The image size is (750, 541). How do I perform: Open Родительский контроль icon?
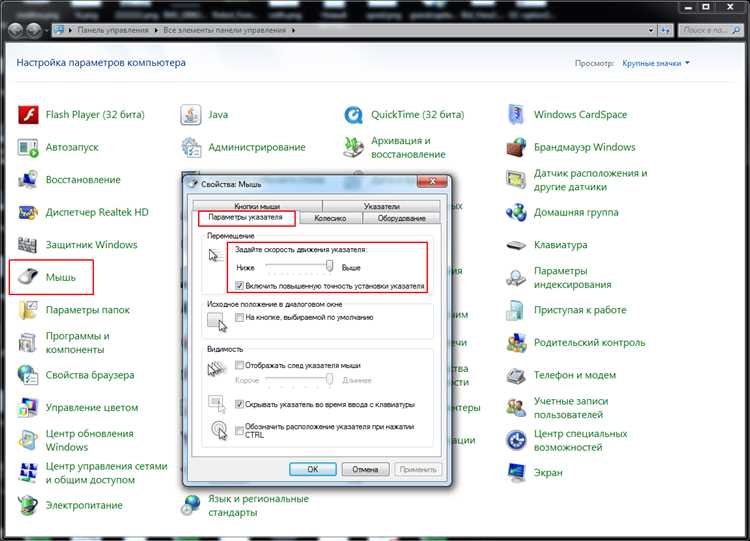(x=516, y=342)
